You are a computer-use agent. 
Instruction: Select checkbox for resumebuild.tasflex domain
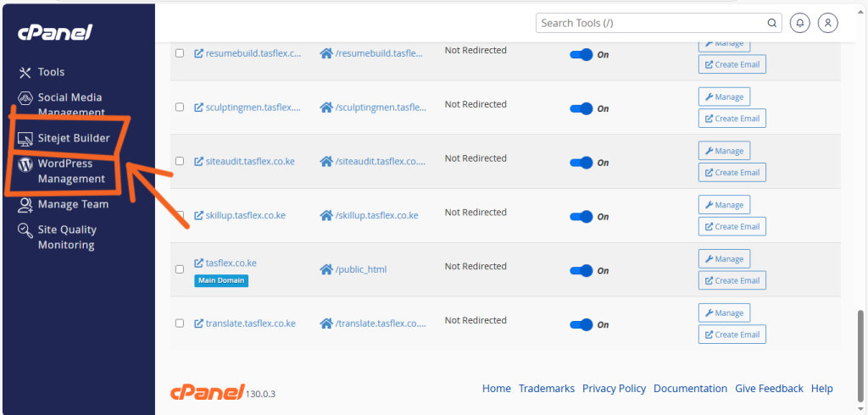click(180, 53)
